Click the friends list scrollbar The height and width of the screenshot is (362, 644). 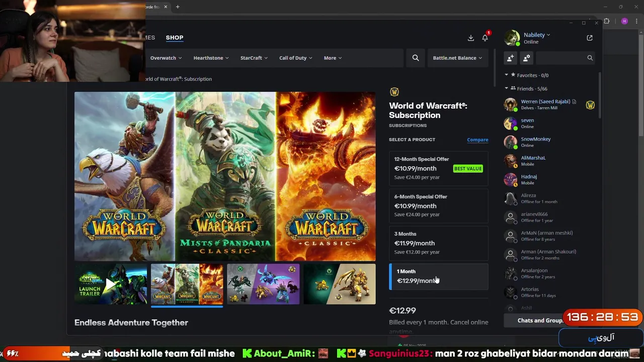click(600, 96)
